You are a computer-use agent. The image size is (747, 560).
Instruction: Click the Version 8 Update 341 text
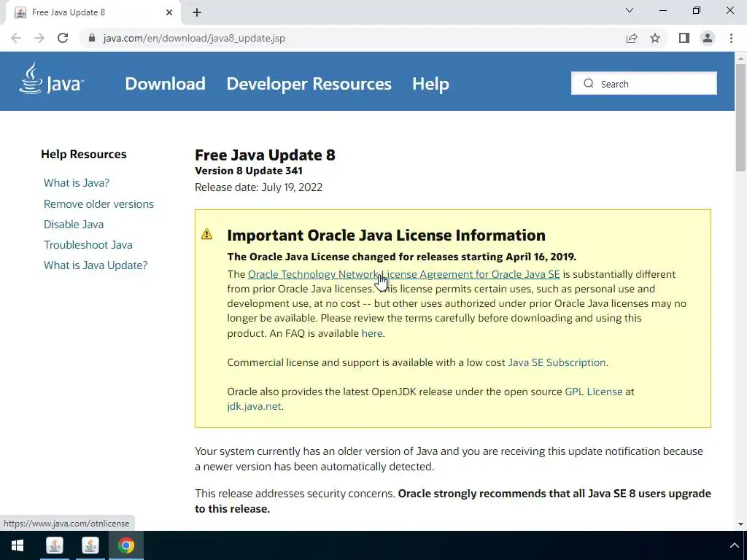pyautogui.click(x=248, y=171)
